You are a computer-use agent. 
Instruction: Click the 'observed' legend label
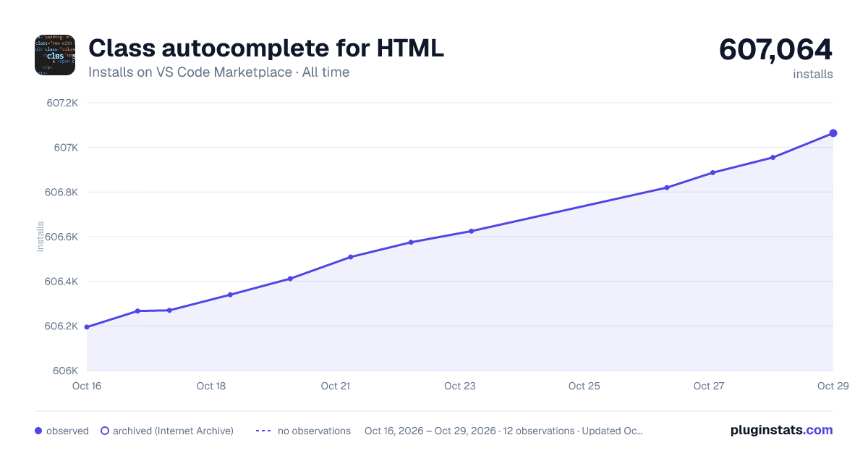[67, 431]
